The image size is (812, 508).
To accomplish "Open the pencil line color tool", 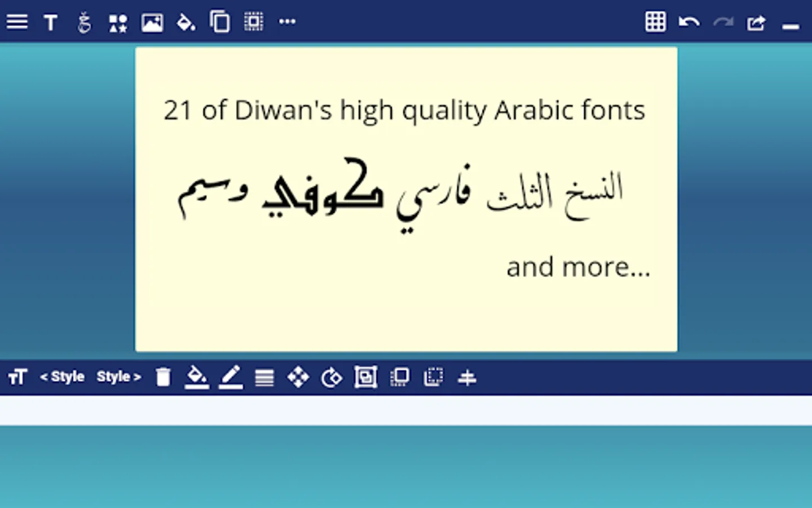I will [x=231, y=377].
